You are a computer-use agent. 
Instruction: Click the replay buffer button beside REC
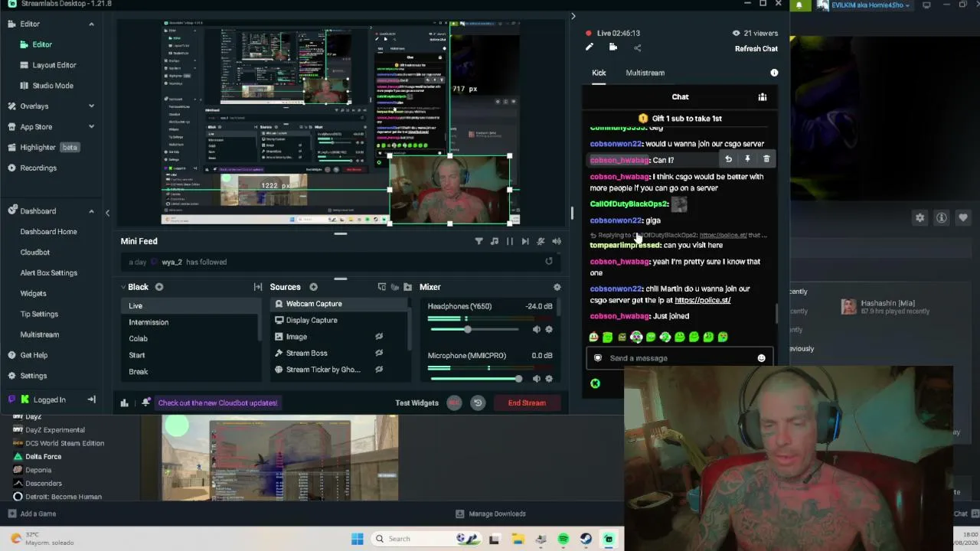[x=478, y=403]
